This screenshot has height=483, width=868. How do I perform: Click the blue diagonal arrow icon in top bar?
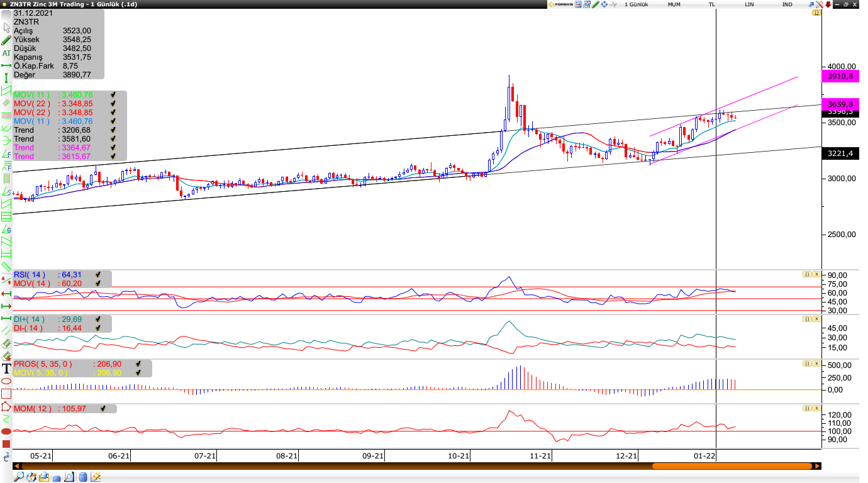tap(811, 4)
